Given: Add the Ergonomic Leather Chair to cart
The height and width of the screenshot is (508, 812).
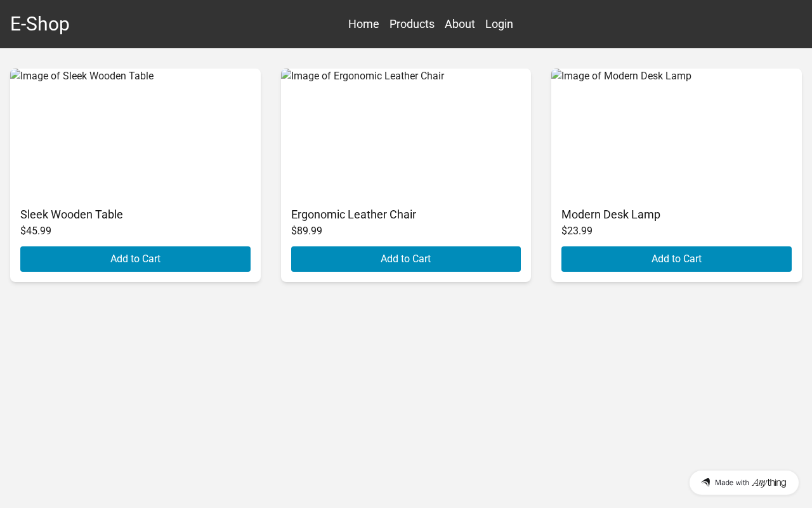Looking at the screenshot, I should pos(406,259).
